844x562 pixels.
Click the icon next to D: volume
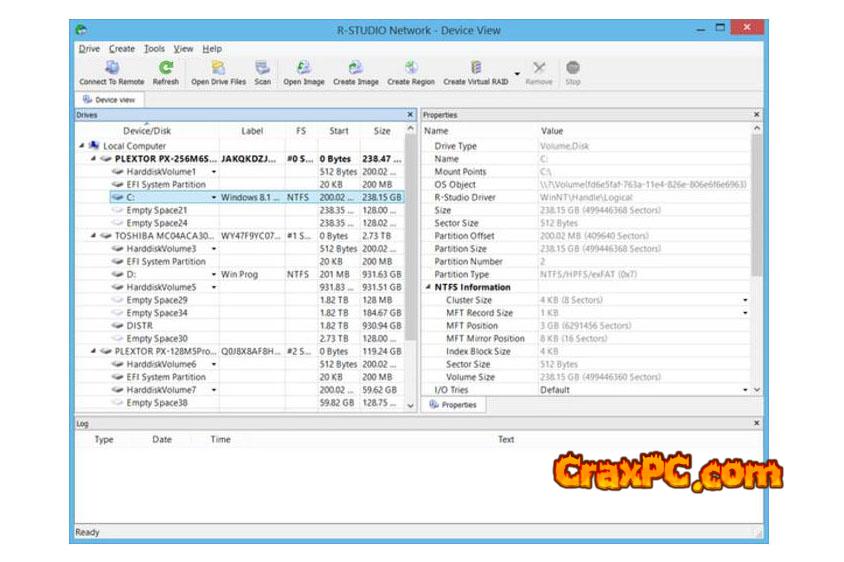tap(117, 275)
